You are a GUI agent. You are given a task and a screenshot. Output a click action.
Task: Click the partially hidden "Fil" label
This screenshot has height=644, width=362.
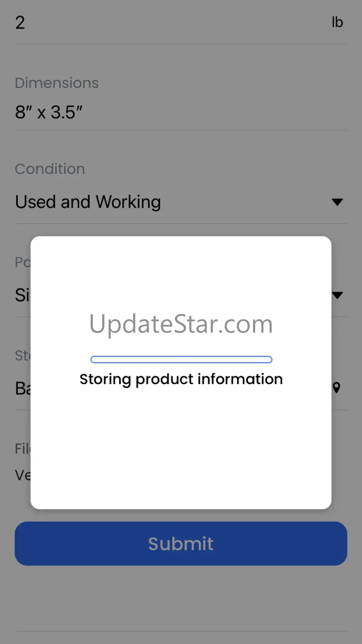coord(23,449)
